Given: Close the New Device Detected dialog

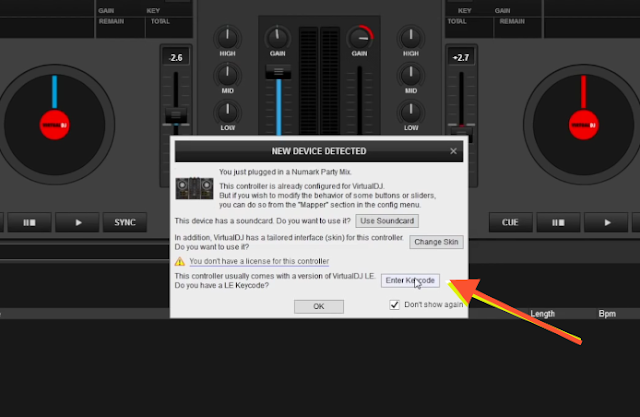Looking at the screenshot, I should [453, 151].
